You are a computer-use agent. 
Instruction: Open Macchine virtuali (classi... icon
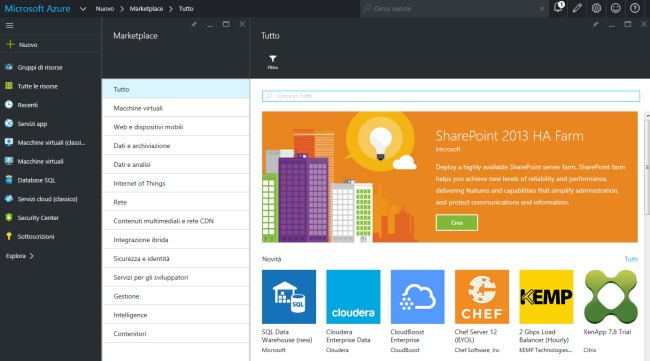(x=9, y=142)
